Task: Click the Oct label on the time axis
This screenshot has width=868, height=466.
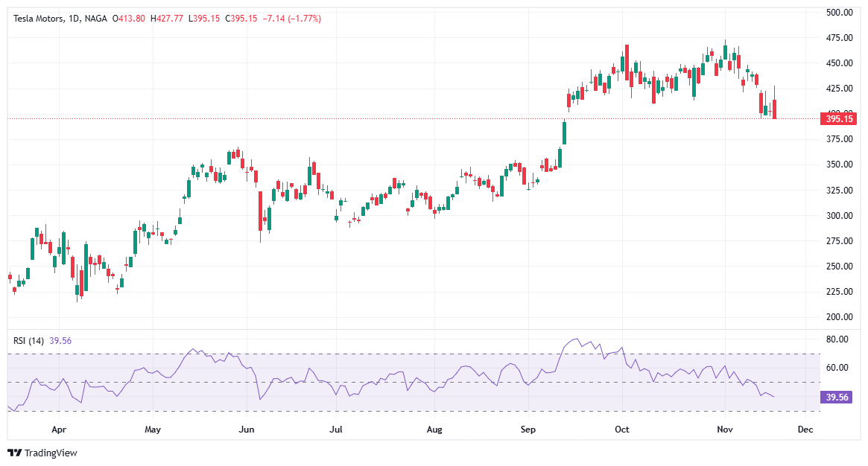Action: [621, 430]
